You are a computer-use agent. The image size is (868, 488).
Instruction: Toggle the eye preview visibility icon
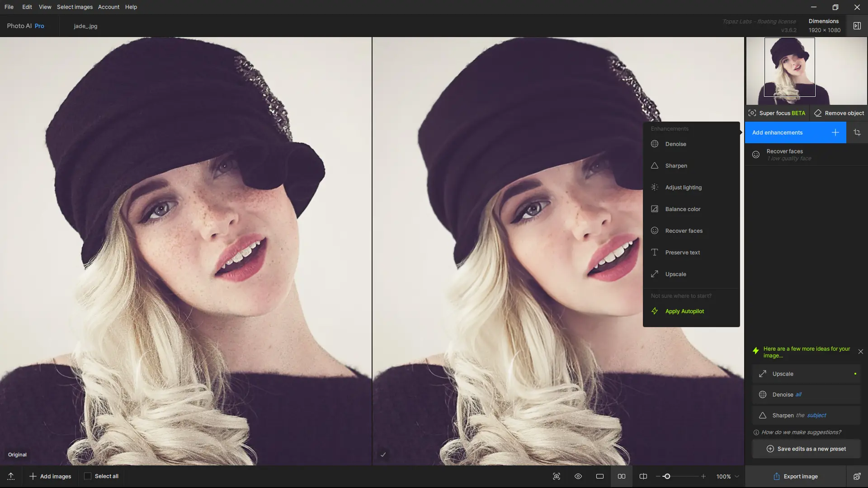(578, 476)
